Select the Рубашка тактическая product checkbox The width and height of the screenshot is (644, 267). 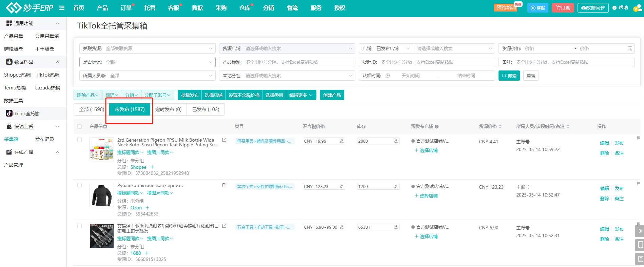(80, 185)
